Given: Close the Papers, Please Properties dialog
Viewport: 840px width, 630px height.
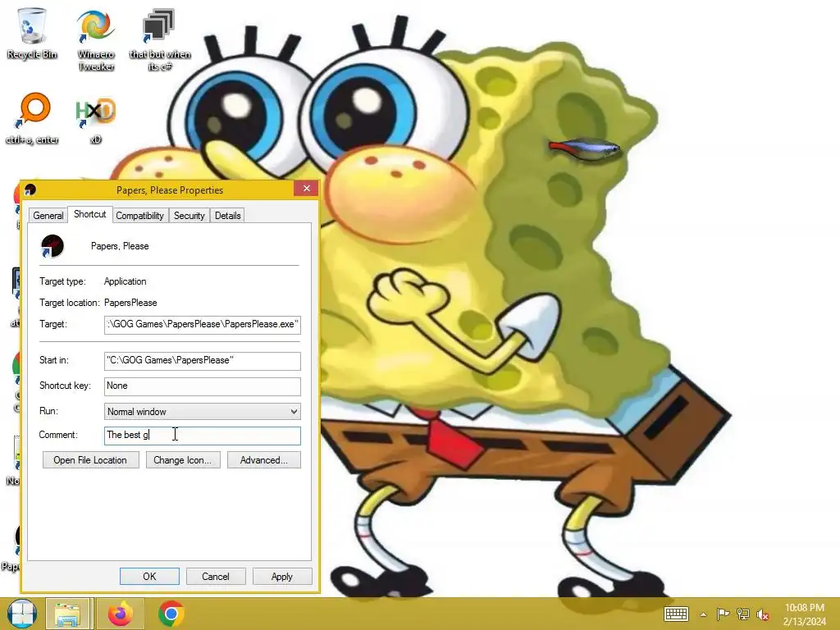Looking at the screenshot, I should (x=307, y=189).
